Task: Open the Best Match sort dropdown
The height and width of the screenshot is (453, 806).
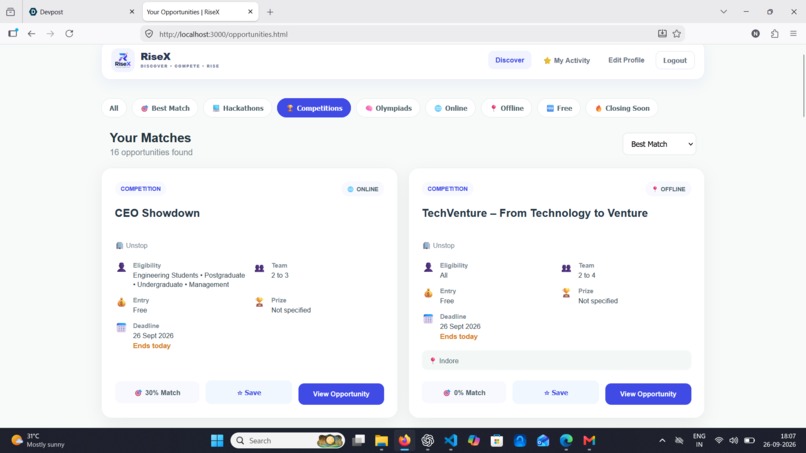Action: [x=660, y=144]
